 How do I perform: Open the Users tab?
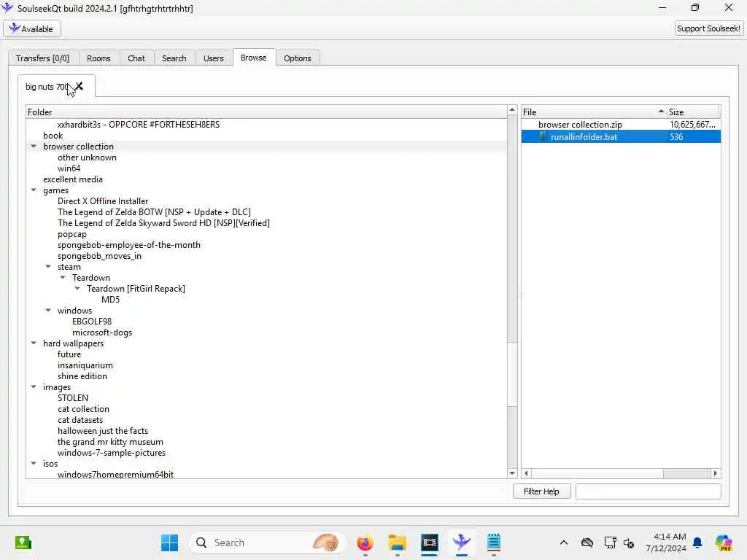[214, 58]
